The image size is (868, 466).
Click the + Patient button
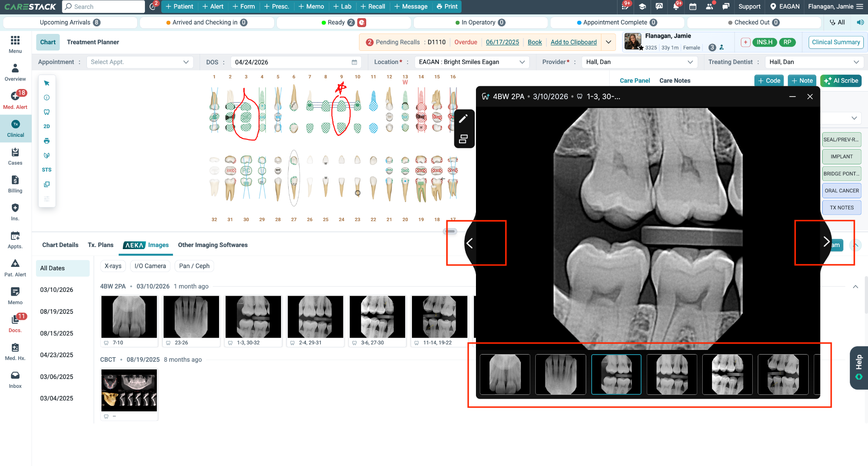[x=179, y=6]
